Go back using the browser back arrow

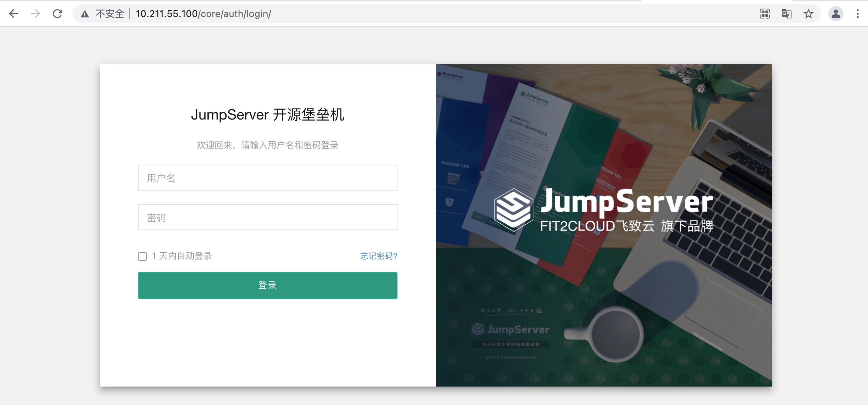pos(14,14)
